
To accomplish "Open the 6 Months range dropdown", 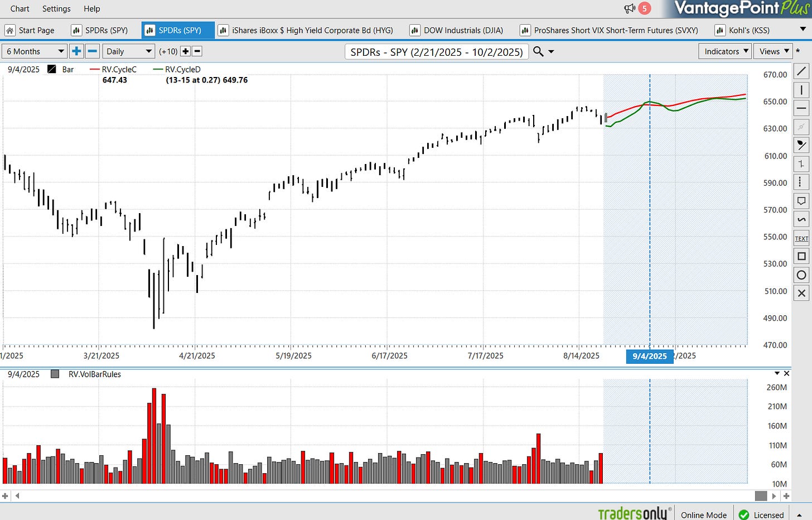I will click(35, 51).
